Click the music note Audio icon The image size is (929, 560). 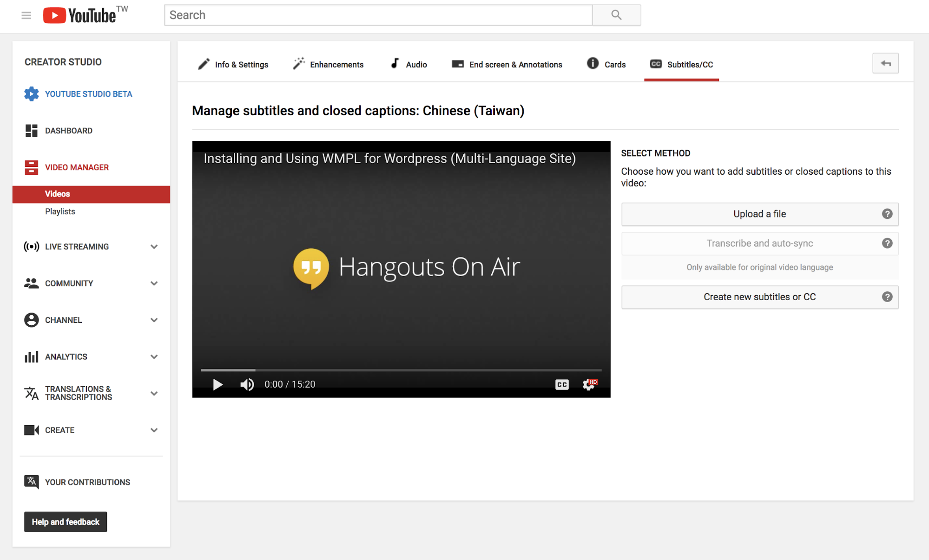point(395,63)
